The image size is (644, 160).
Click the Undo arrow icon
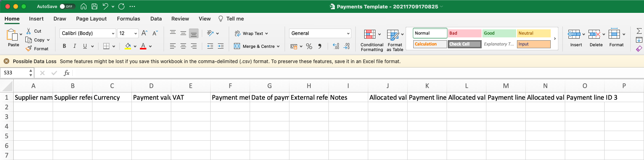105,6
